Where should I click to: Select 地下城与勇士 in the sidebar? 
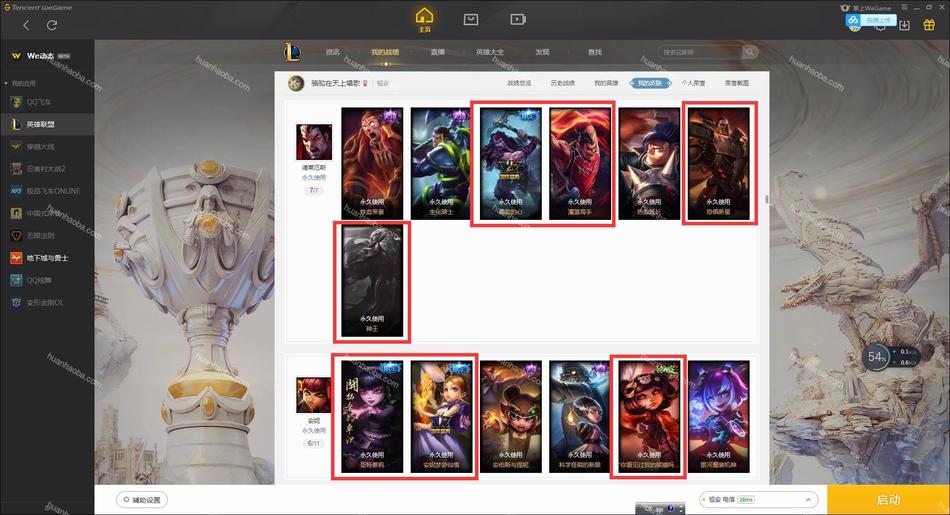coord(47,258)
